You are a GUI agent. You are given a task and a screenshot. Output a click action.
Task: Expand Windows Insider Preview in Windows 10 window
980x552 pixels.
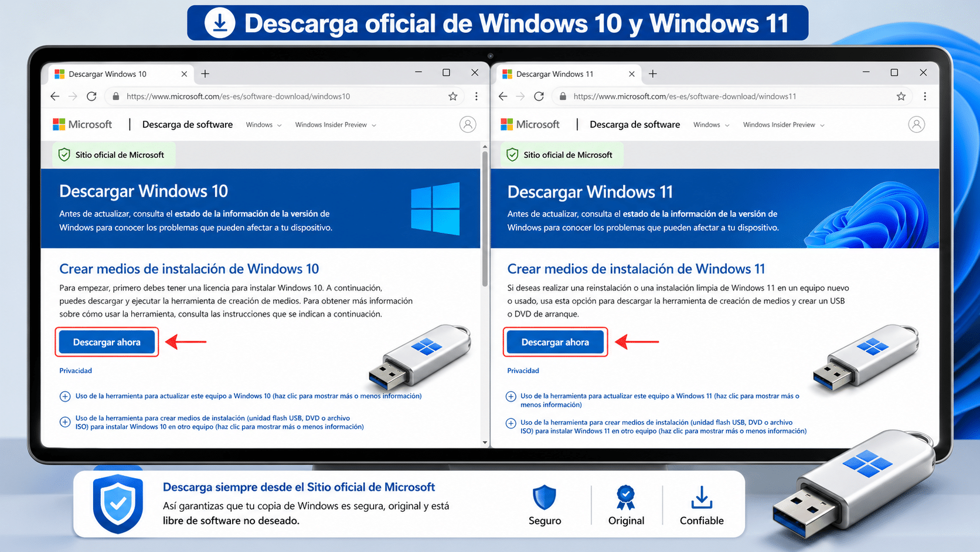point(336,125)
